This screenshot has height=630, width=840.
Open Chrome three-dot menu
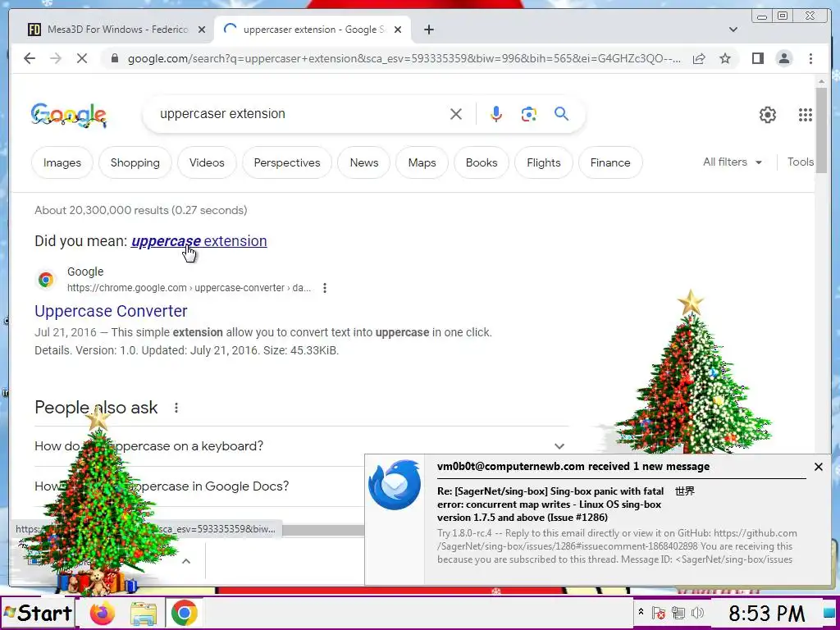tap(810, 58)
